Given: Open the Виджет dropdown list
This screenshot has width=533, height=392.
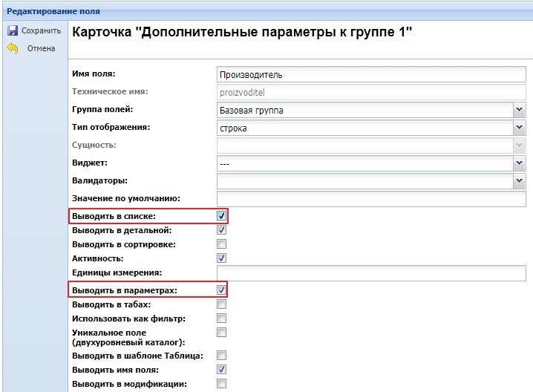Looking at the screenshot, I should [x=519, y=163].
